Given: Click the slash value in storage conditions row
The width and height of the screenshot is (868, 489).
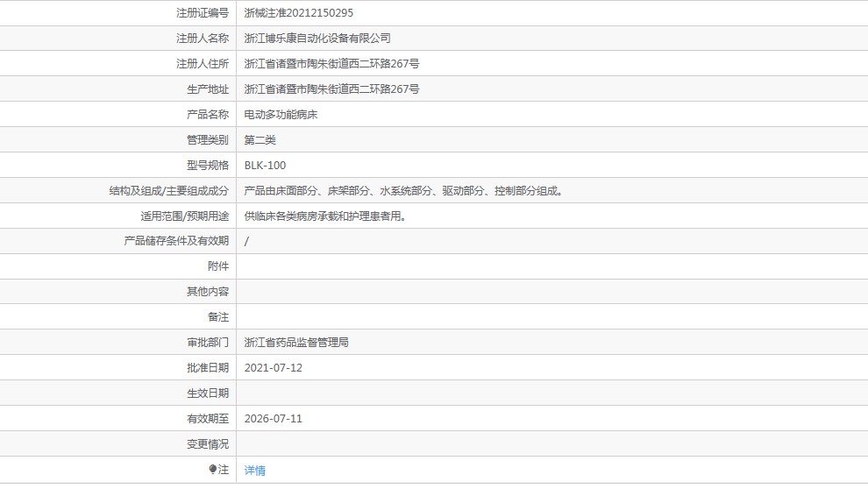Looking at the screenshot, I should [246, 241].
